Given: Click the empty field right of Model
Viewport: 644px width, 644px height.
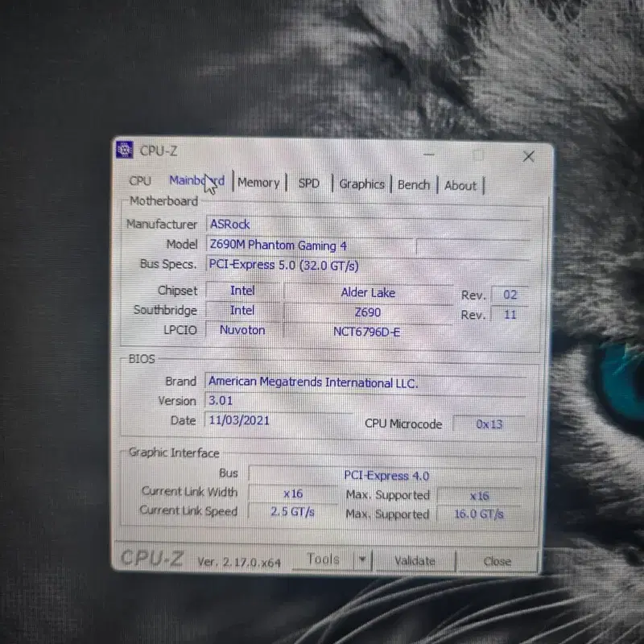Looking at the screenshot, I should (x=473, y=248).
